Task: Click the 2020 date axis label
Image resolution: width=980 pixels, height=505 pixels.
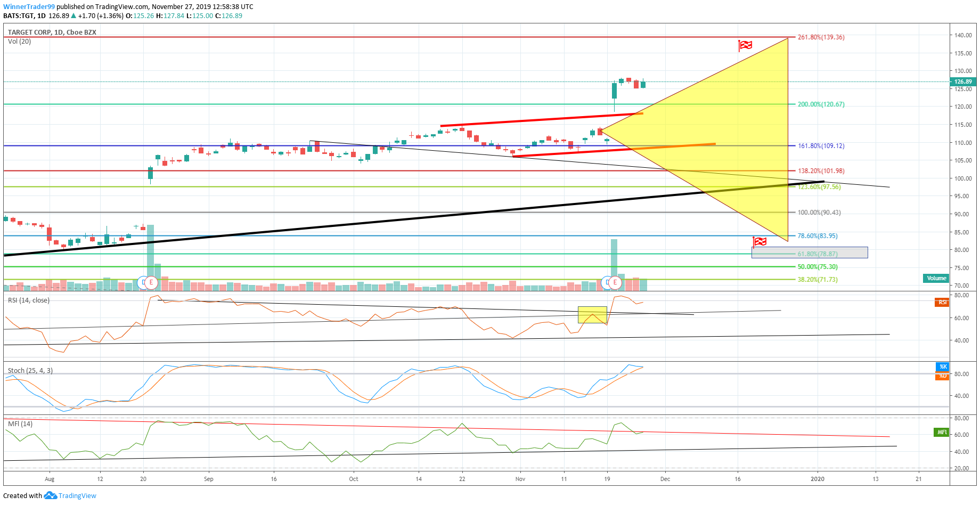Action: point(818,479)
